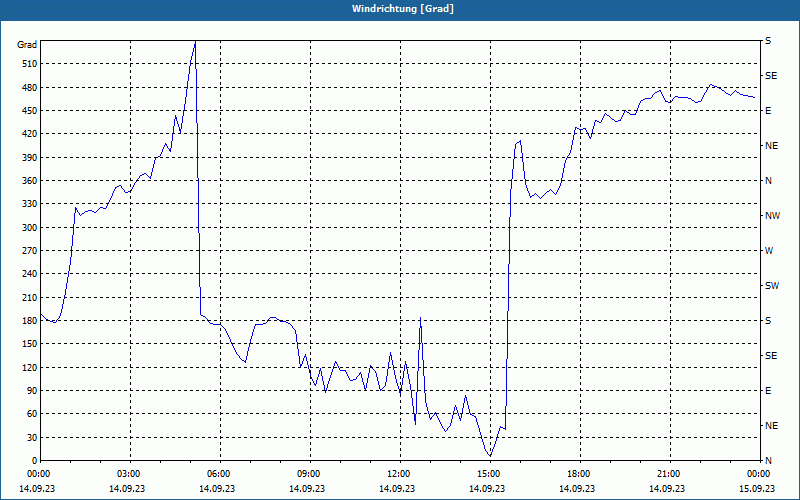Screen dimensions: 800x500
Task: Click the 510 degree axis label
Action: coord(30,64)
